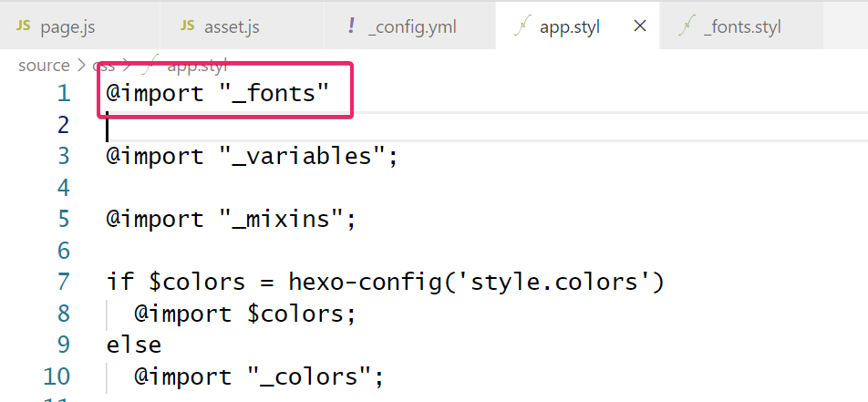This screenshot has height=402, width=868.
Task: Place cursor in the "_fonts" import string
Action: click(274, 93)
